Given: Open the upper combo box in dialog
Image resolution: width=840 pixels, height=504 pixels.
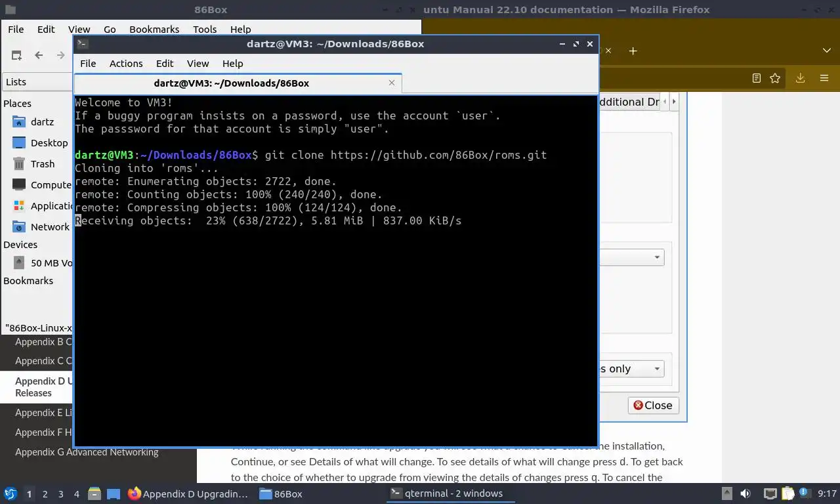Looking at the screenshot, I should 631,257.
